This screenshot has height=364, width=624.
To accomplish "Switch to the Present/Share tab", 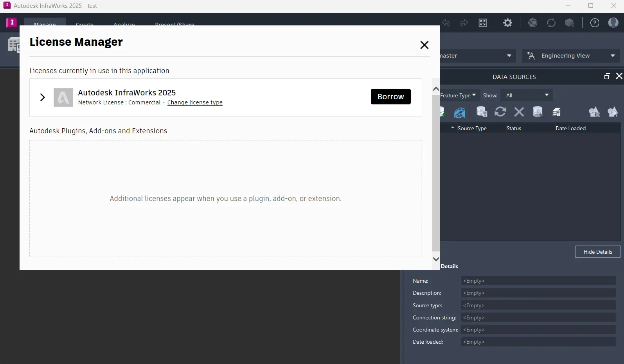I will click(174, 23).
